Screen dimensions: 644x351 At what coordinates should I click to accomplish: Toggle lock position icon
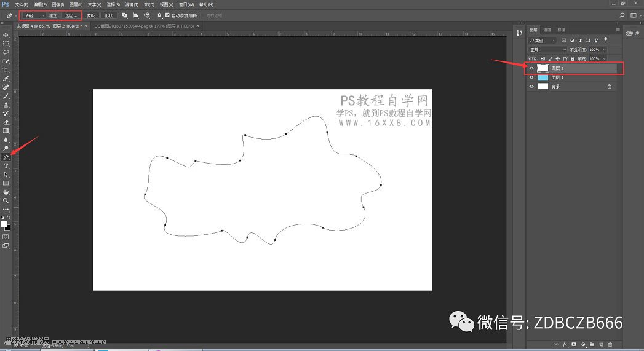558,59
